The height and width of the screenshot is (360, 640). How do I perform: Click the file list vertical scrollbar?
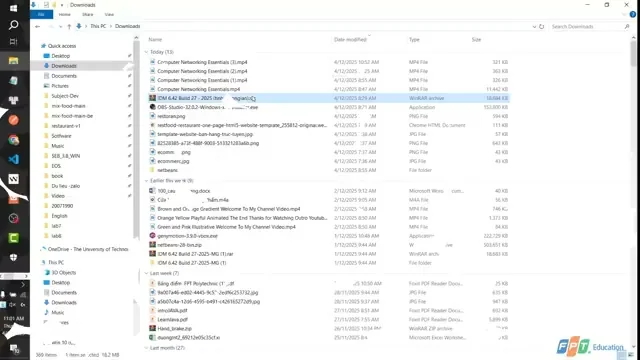pos(633,53)
